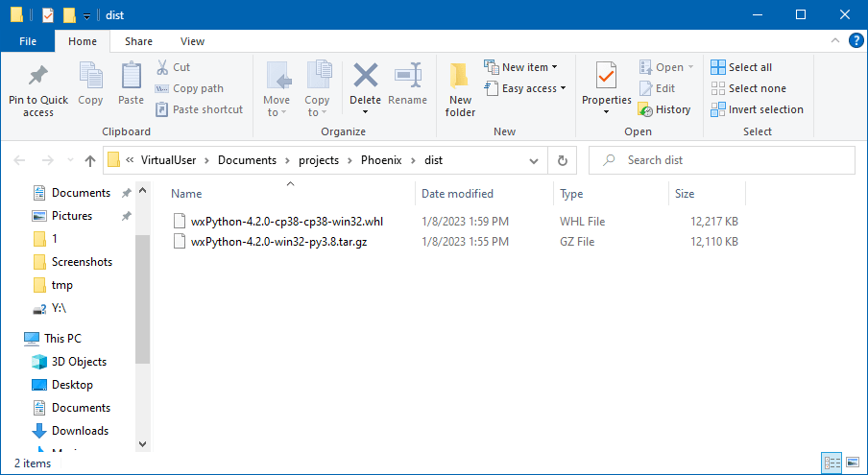This screenshot has width=868, height=475.
Task: Expand the Delete options arrow
Action: point(366,112)
